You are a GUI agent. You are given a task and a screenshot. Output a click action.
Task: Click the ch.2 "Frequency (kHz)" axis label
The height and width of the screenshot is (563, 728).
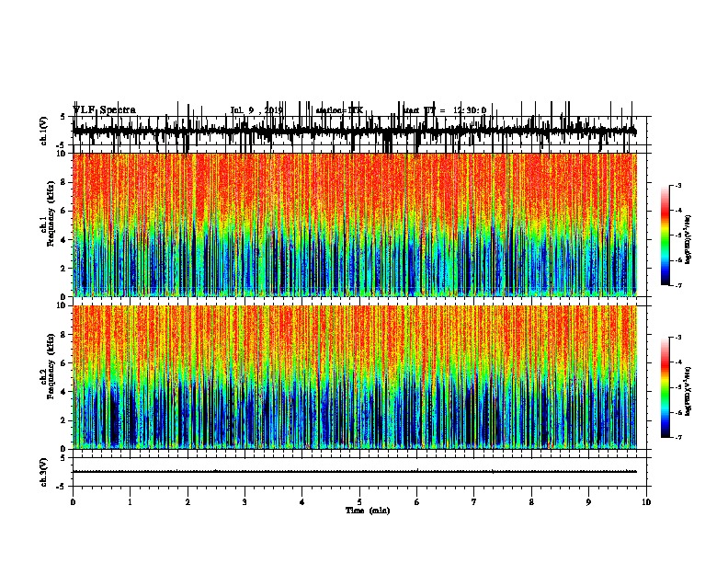pyautogui.click(x=51, y=366)
